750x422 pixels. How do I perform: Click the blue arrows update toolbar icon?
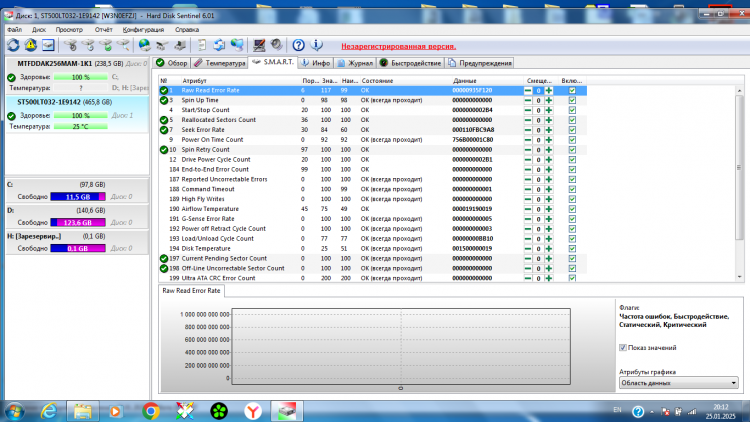click(x=219, y=45)
